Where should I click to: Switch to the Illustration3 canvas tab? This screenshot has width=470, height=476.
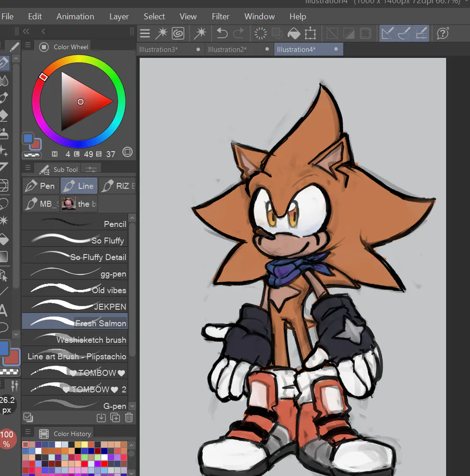[170, 49]
